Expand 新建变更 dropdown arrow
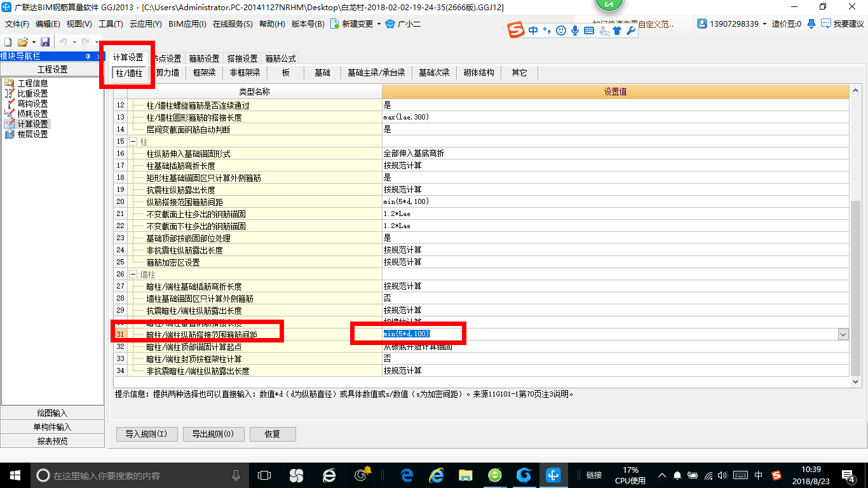 tap(379, 24)
